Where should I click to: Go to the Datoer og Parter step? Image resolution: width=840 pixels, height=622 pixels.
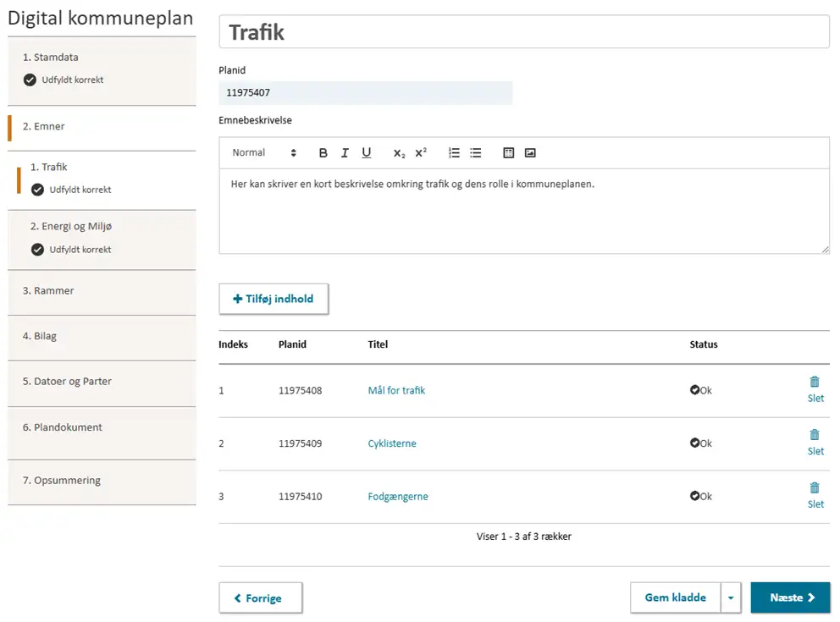pos(67,382)
